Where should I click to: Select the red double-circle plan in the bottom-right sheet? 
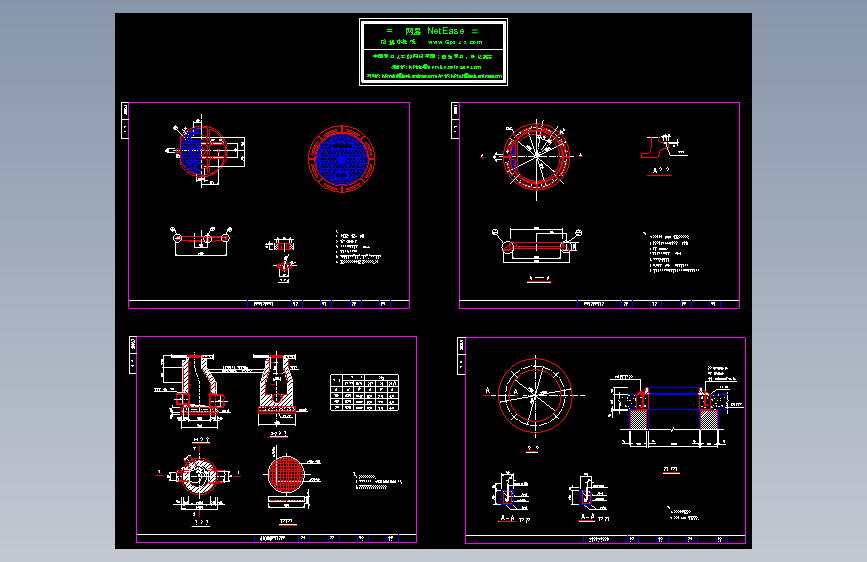pyautogui.click(x=534, y=395)
